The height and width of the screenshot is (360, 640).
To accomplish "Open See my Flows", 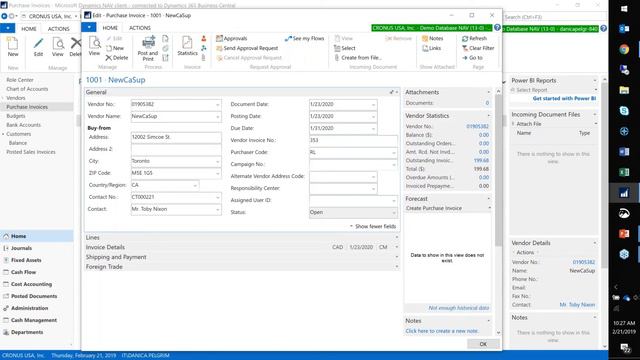I will click(304, 38).
